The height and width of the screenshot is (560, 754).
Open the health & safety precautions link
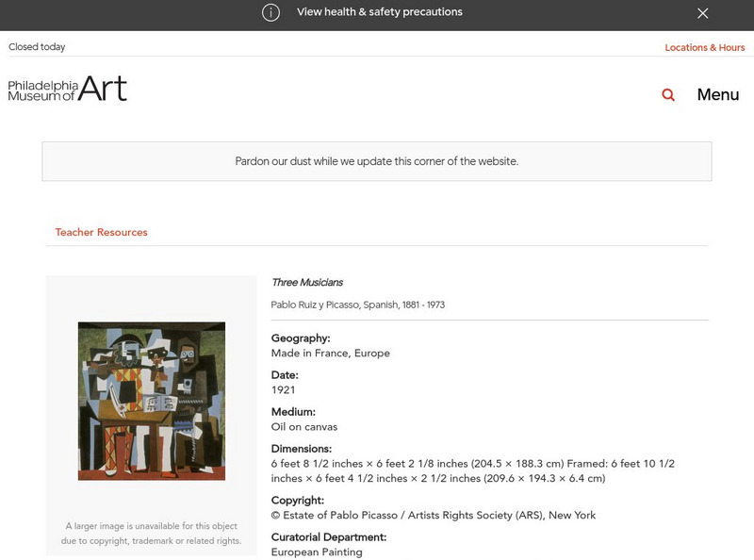(x=379, y=12)
